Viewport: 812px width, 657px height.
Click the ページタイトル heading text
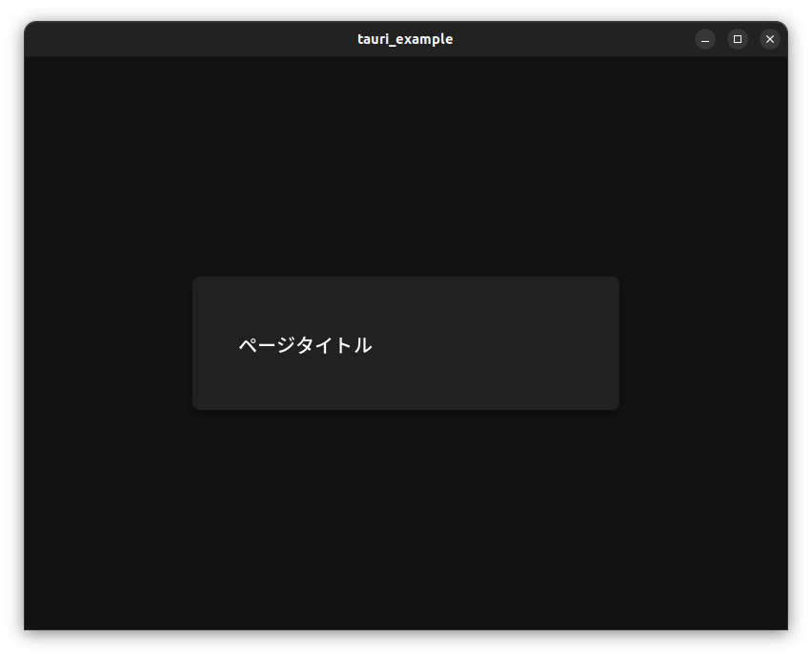[x=305, y=345]
